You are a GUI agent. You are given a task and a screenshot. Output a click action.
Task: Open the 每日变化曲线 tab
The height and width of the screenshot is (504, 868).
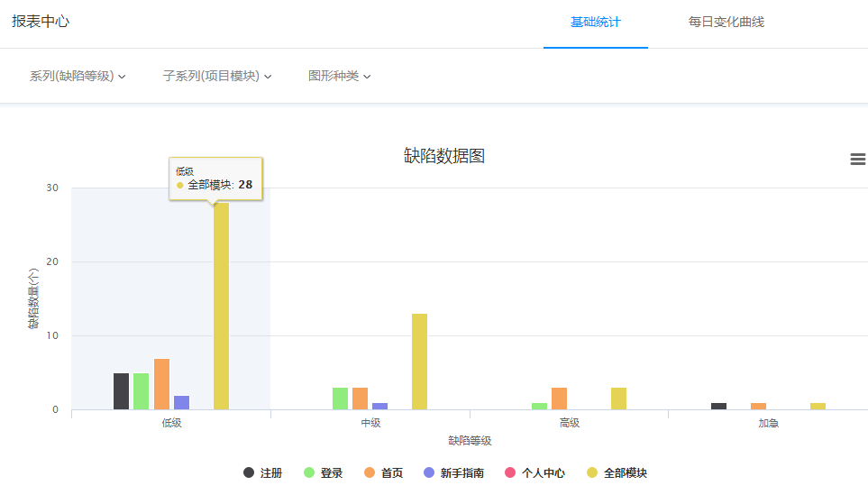(x=726, y=22)
